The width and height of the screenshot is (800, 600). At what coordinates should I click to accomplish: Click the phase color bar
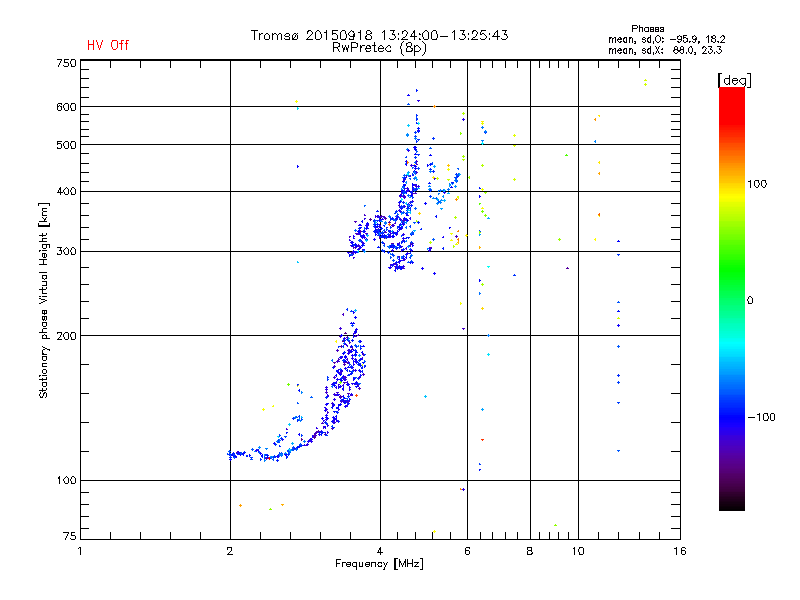coord(732,299)
